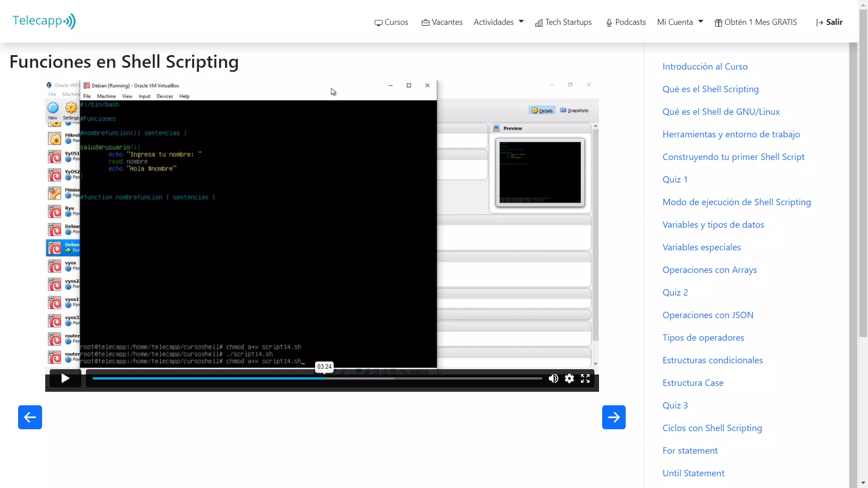The height and width of the screenshot is (488, 868).
Task: Click the Telecapp logo
Action: (44, 21)
